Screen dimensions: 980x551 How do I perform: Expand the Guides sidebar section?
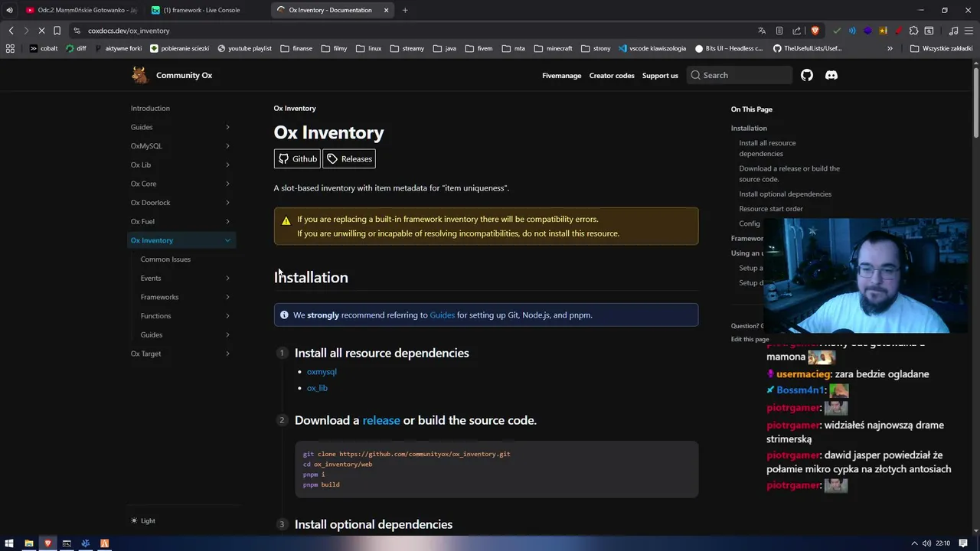227,127
